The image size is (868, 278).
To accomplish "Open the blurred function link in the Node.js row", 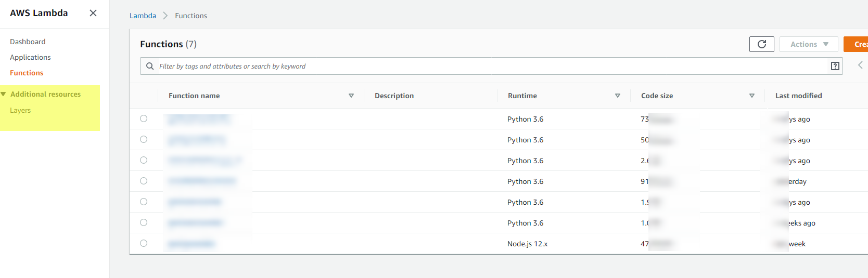I will tap(192, 243).
